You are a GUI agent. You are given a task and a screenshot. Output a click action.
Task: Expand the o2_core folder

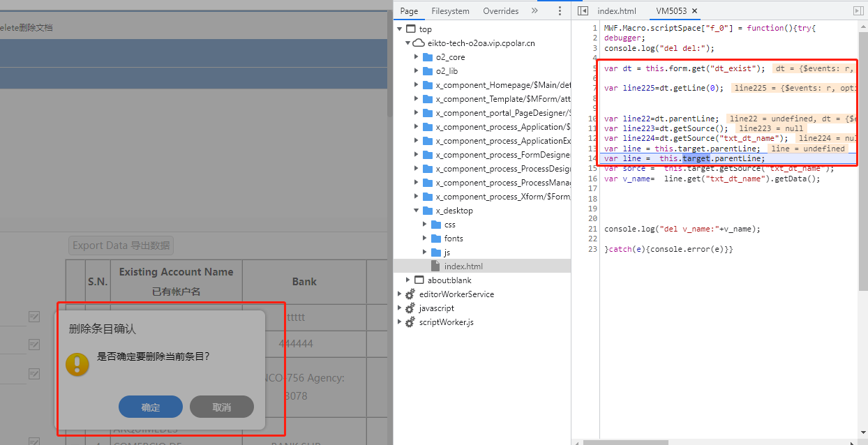[x=417, y=57]
